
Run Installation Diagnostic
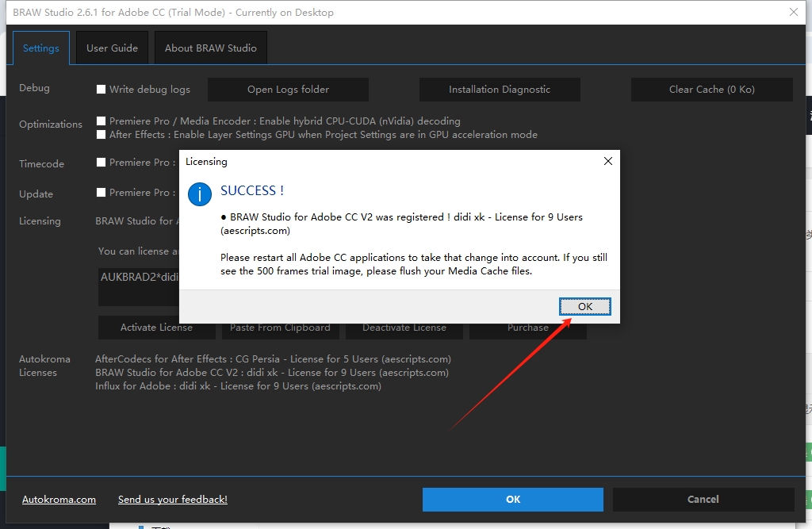[500, 89]
